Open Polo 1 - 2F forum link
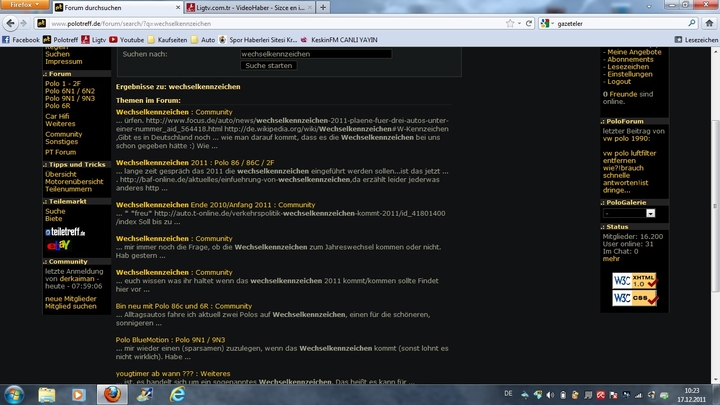 pyautogui.click(x=63, y=84)
